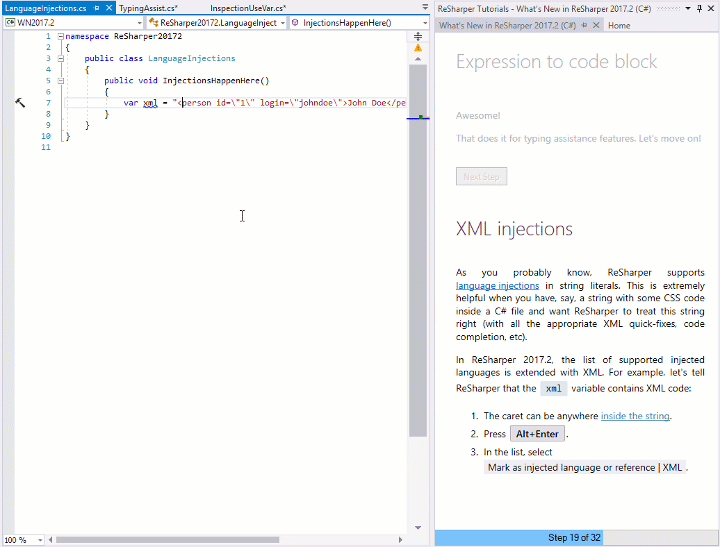
Task: Click the InjectionsHappenHere method name in code
Action: pyautogui.click(x=211, y=81)
